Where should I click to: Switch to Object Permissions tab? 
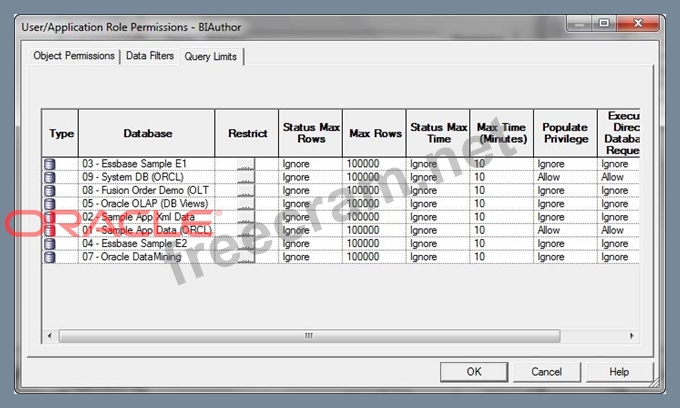tap(74, 56)
